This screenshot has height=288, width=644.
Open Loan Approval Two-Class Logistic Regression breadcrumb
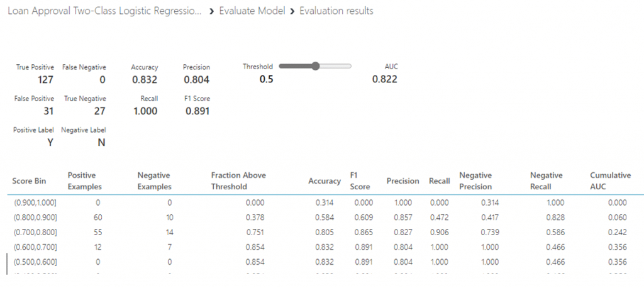click(105, 11)
